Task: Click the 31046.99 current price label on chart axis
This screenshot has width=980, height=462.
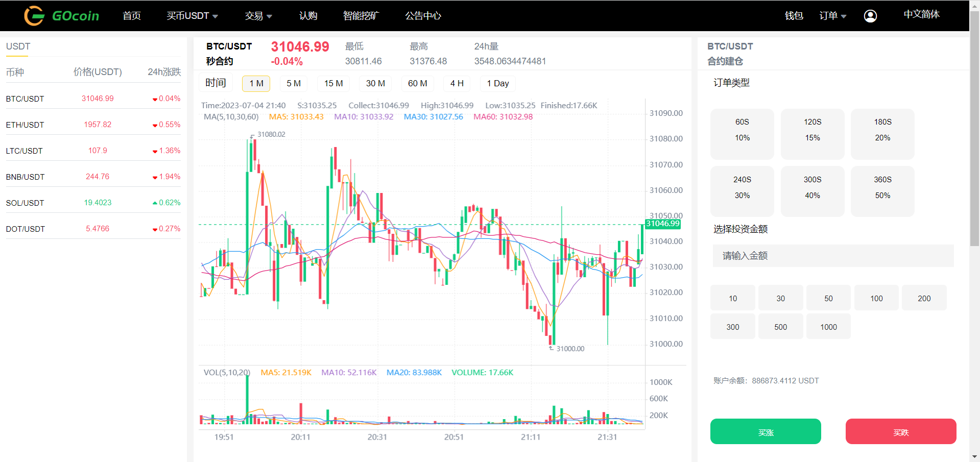Action: coord(663,224)
